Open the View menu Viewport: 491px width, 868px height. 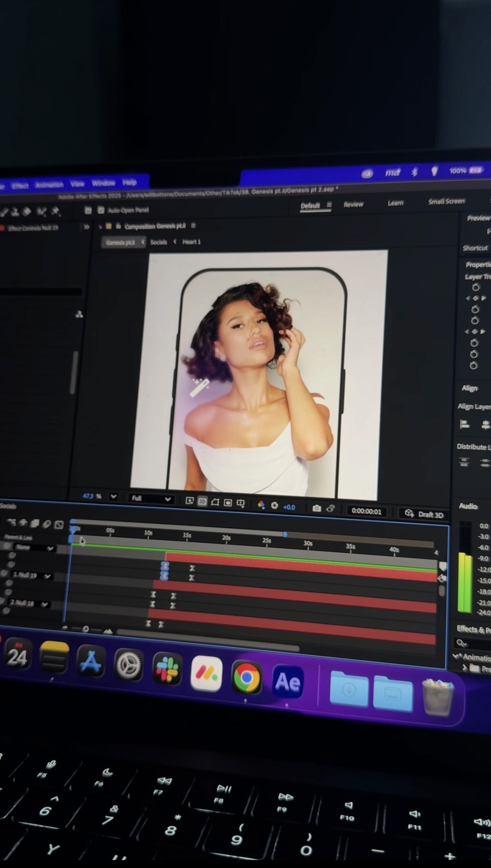(x=77, y=184)
